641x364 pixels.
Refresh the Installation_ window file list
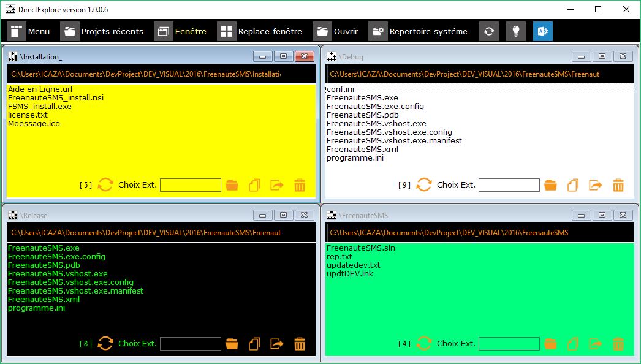(x=105, y=185)
